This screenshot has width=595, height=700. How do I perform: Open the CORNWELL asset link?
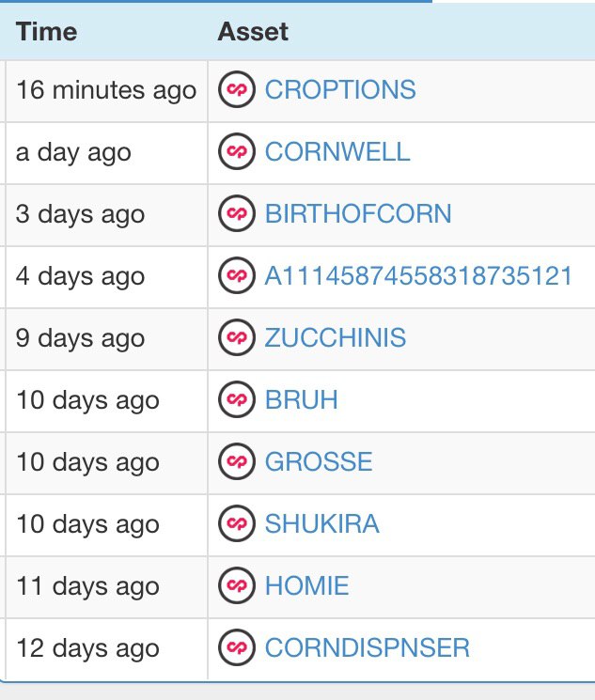(x=337, y=152)
